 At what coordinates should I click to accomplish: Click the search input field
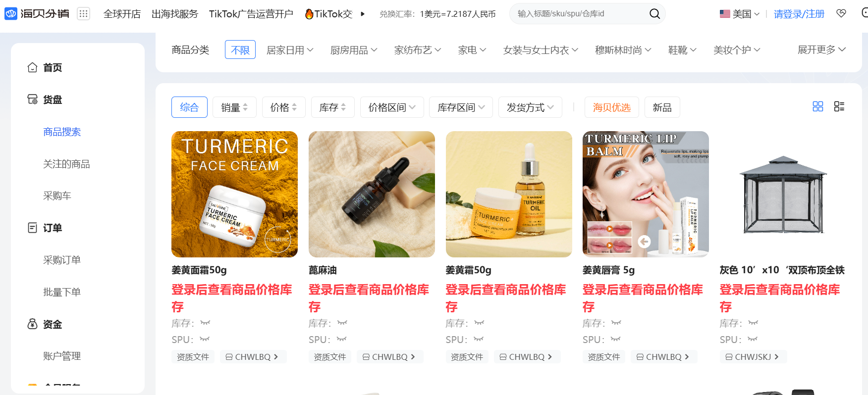point(580,14)
